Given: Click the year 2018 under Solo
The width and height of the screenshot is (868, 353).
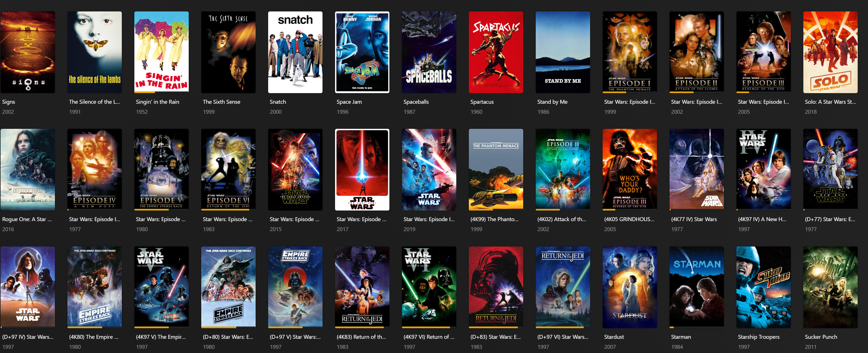Looking at the screenshot, I should [811, 112].
